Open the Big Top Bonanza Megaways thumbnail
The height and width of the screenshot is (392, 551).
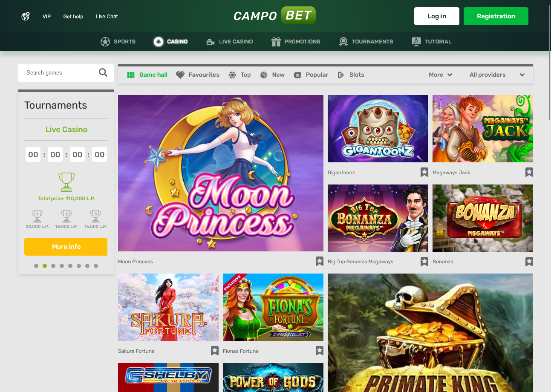(378, 218)
